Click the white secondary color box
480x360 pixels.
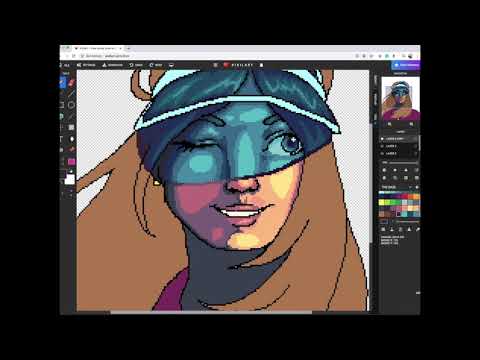coord(70,179)
